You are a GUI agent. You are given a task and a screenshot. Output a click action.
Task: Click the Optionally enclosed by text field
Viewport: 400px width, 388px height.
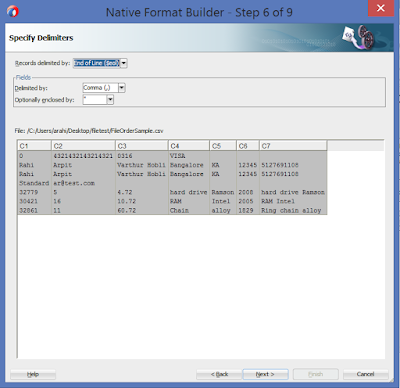(95, 100)
